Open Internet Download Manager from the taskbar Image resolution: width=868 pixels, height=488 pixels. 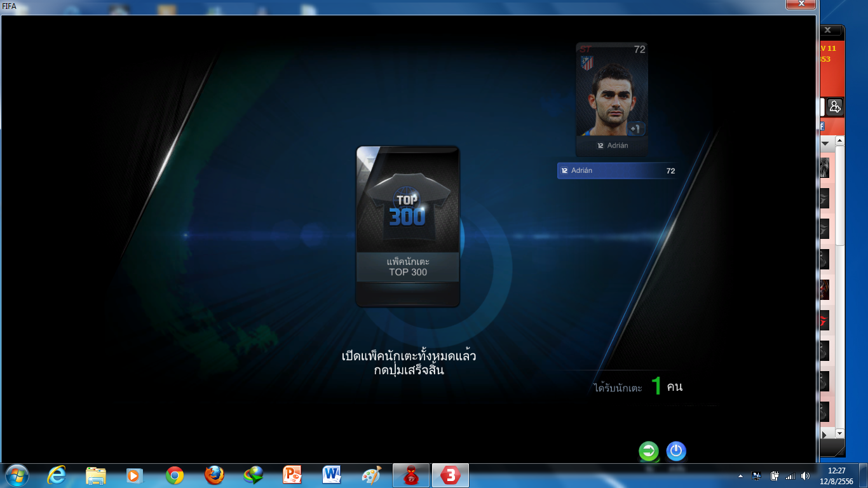pyautogui.click(x=254, y=475)
